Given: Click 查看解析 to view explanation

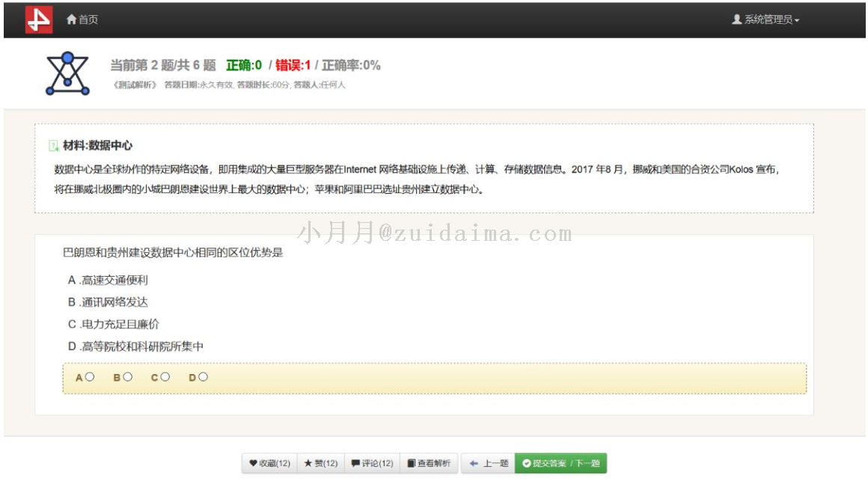Looking at the screenshot, I should tap(429, 464).
